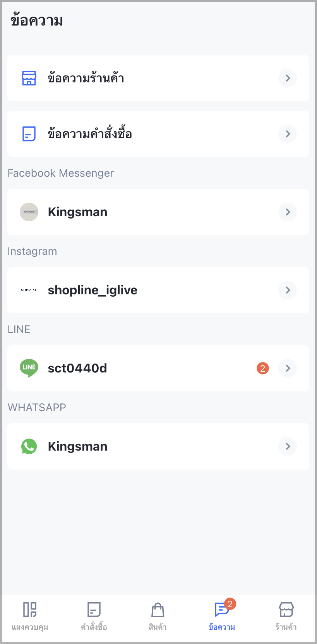This screenshot has height=644, width=317.
Task: Click the shopline_iglive Instagram profile image
Action: 29,290
